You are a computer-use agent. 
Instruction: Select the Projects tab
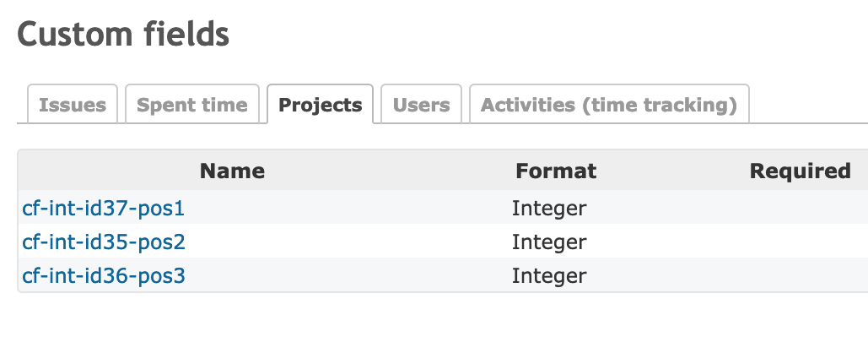pos(320,105)
